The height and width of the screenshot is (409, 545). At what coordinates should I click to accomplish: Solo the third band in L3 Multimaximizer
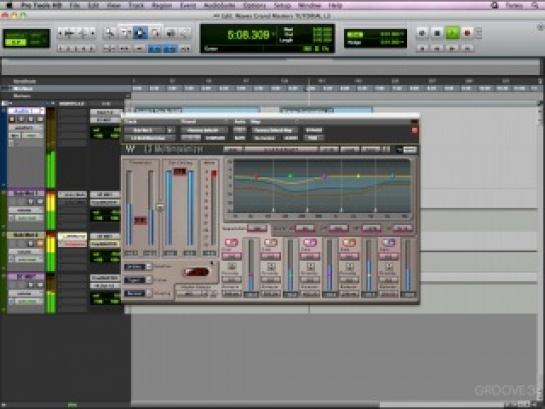click(310, 242)
